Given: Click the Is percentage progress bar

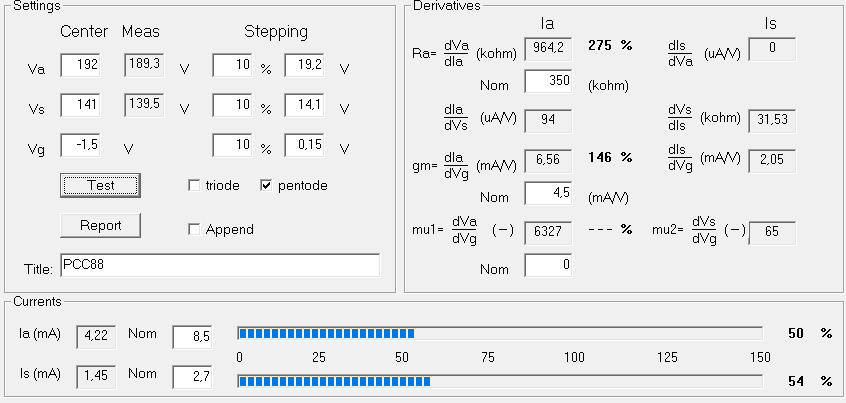Looking at the screenshot, I should (500, 381).
